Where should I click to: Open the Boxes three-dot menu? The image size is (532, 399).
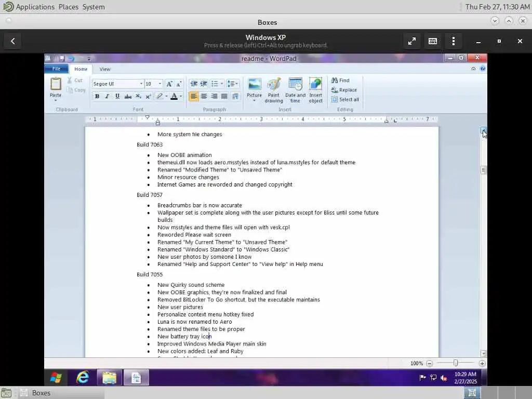coord(454,41)
